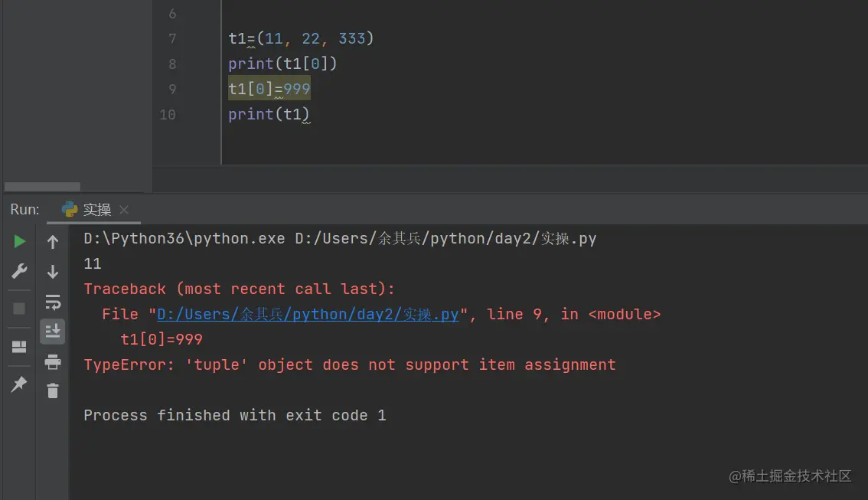
Task: Click the output value 11 in console
Action: 93,263
